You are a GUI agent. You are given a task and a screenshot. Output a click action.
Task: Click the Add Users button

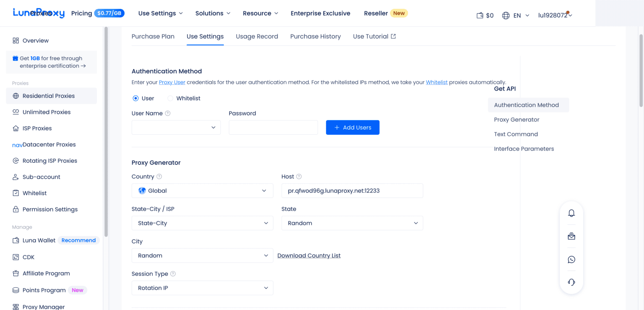pyautogui.click(x=353, y=127)
